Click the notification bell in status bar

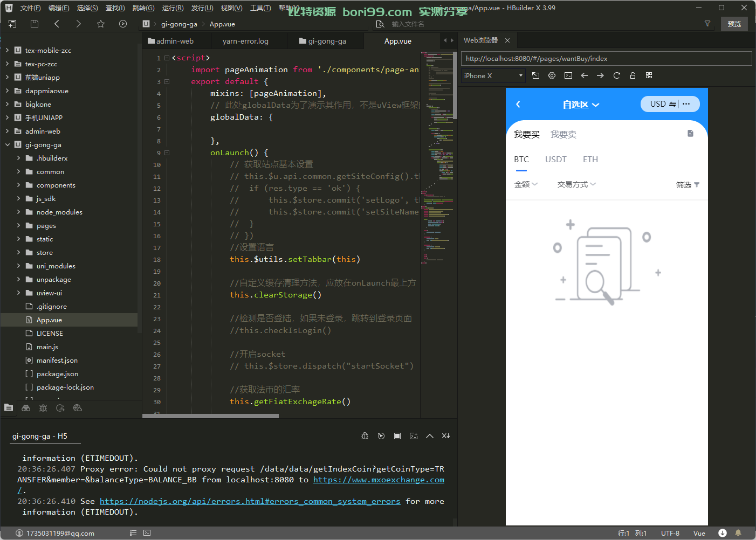[x=738, y=532]
